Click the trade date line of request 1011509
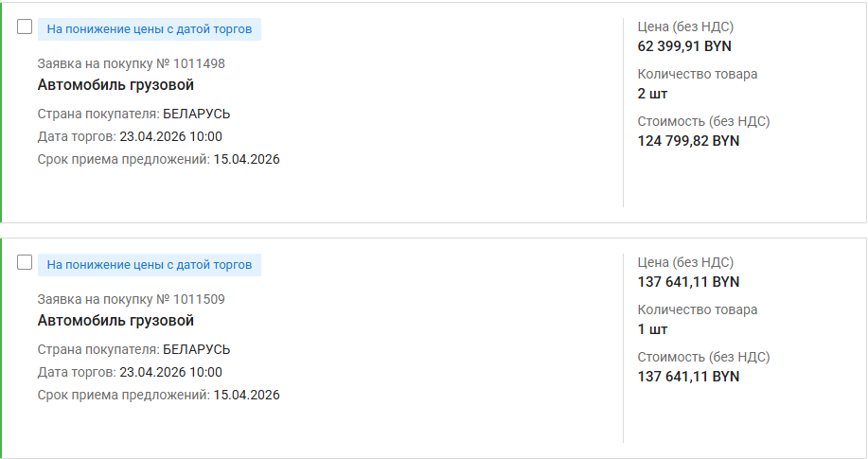 pyautogui.click(x=130, y=372)
